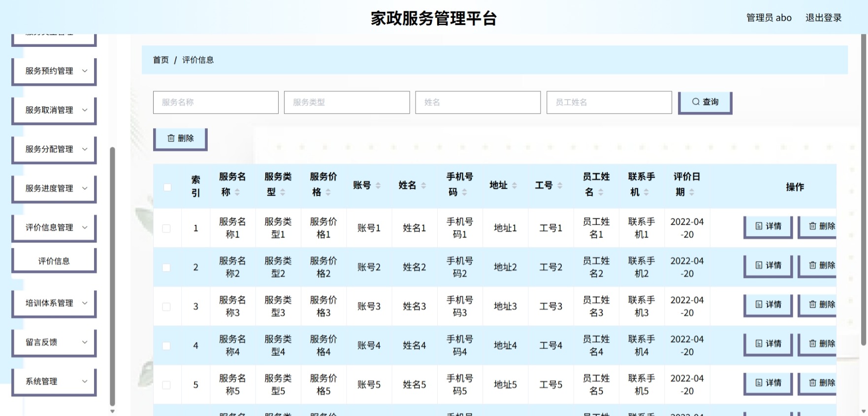Tick the checkbox for row 1
The image size is (868, 416).
[x=166, y=228]
